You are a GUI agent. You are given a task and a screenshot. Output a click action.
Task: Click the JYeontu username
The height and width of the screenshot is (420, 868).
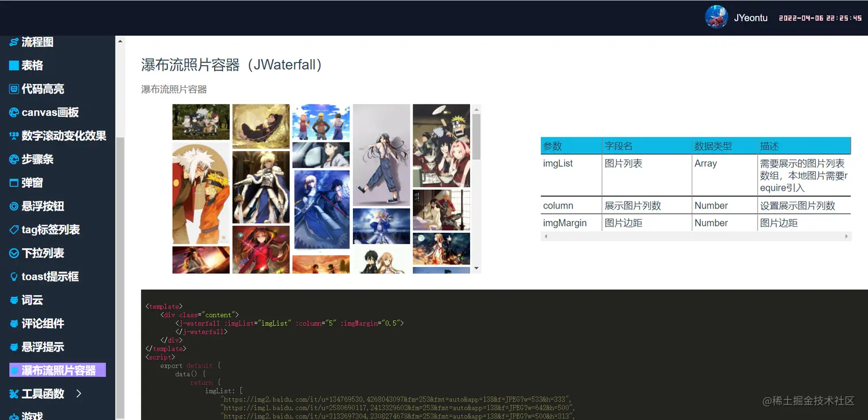pos(751,18)
